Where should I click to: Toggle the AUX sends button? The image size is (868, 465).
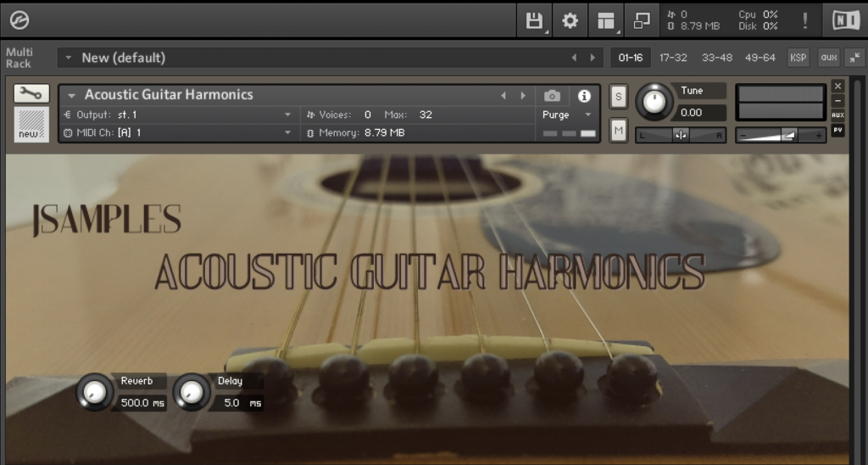(x=837, y=115)
